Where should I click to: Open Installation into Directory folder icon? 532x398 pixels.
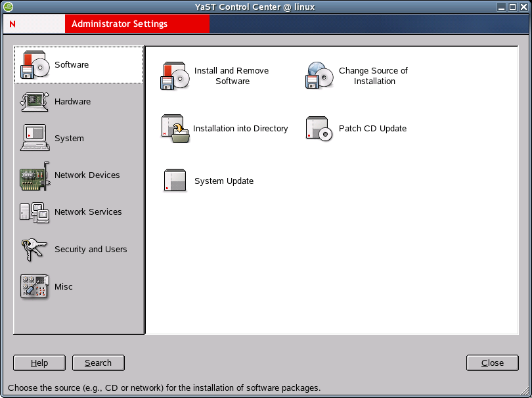(x=175, y=129)
